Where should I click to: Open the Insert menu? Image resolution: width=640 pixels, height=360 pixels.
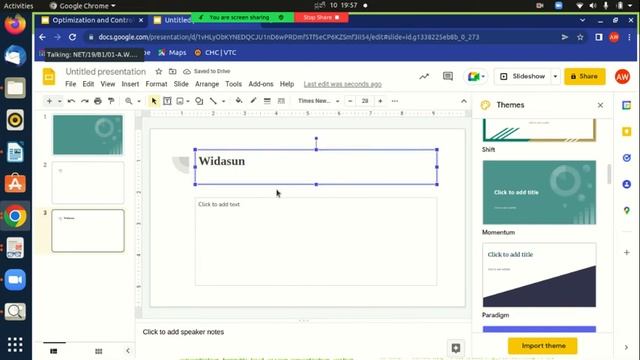[x=130, y=84]
